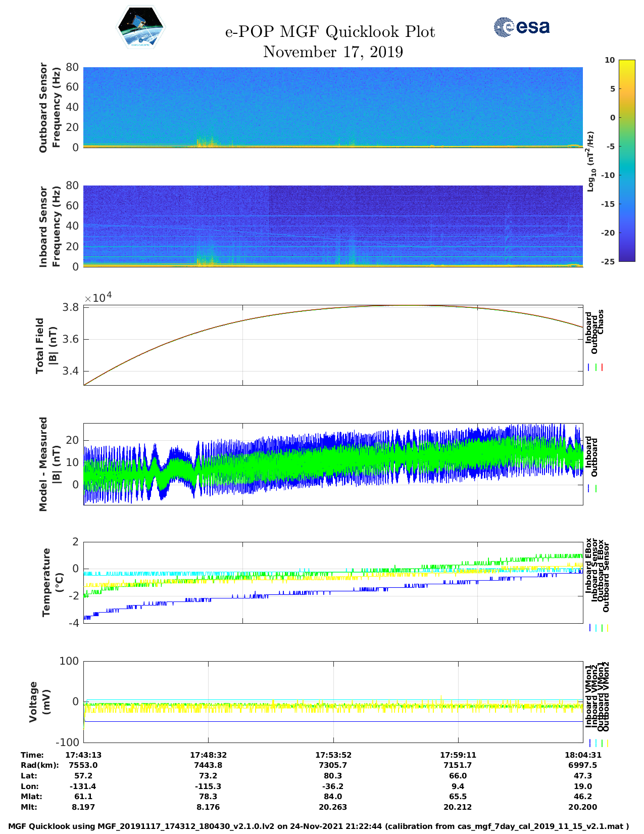Click the 18:04:31 end time label
Viewport: 644px width, 834px height.
click(582, 755)
